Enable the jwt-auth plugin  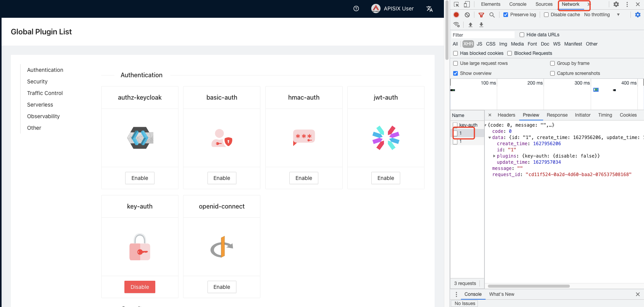coord(386,178)
